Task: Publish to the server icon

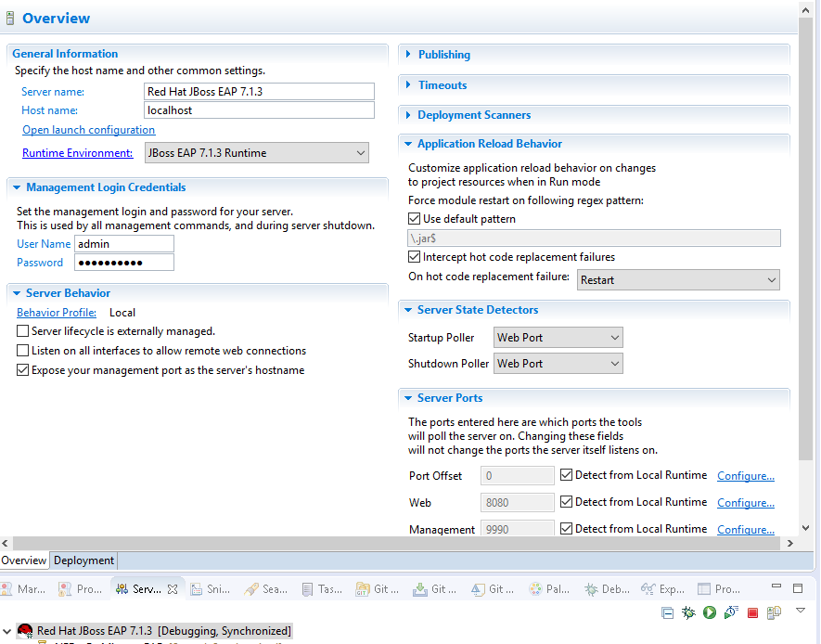Action: tap(774, 612)
